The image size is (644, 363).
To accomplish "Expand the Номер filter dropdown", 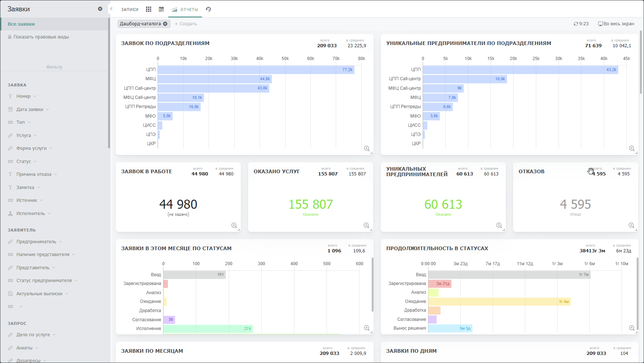I will point(35,96).
